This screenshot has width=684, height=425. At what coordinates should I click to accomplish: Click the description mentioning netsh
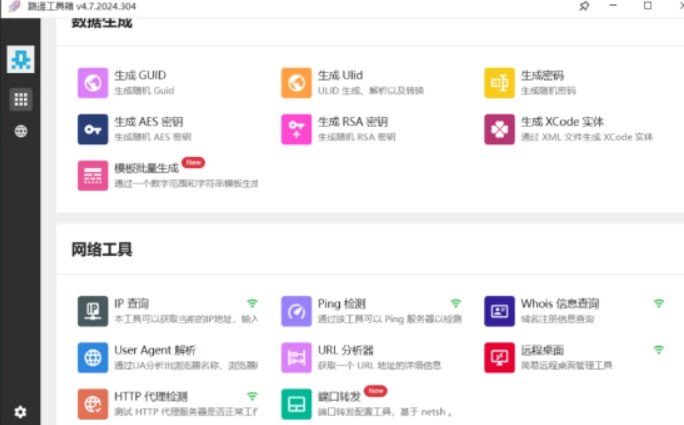point(385,412)
